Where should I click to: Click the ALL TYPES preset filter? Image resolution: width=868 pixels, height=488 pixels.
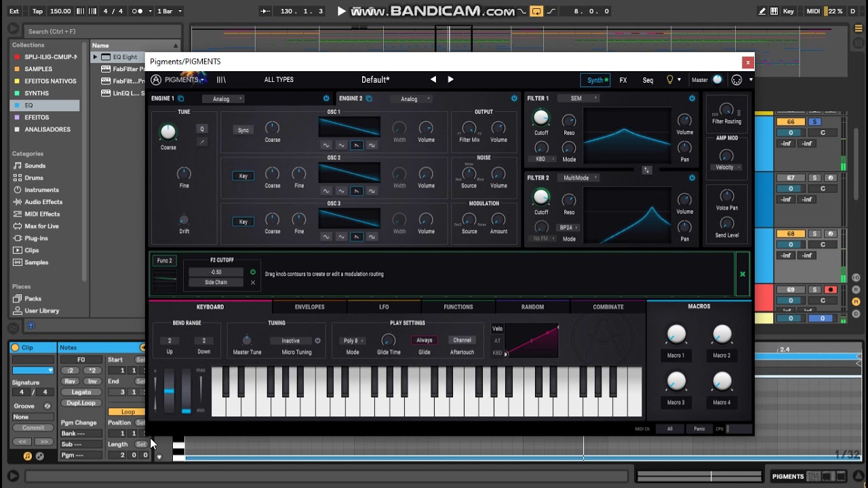pos(279,80)
